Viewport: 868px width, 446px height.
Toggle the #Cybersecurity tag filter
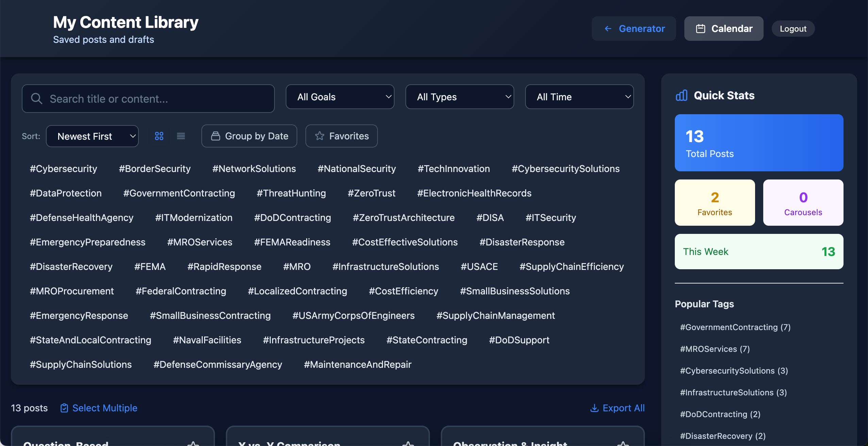click(x=63, y=169)
